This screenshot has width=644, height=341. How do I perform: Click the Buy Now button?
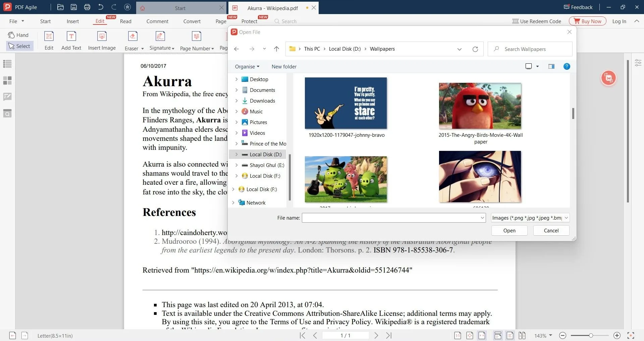tap(587, 21)
